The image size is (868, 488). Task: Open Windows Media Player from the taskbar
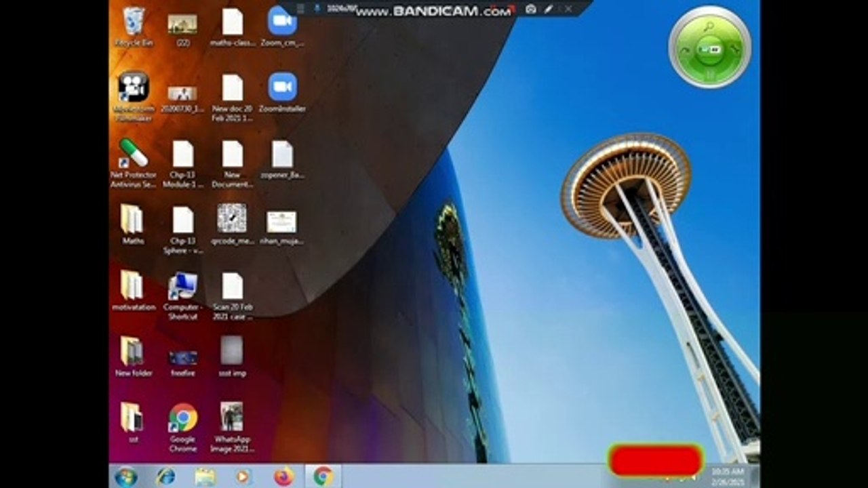coord(243,476)
